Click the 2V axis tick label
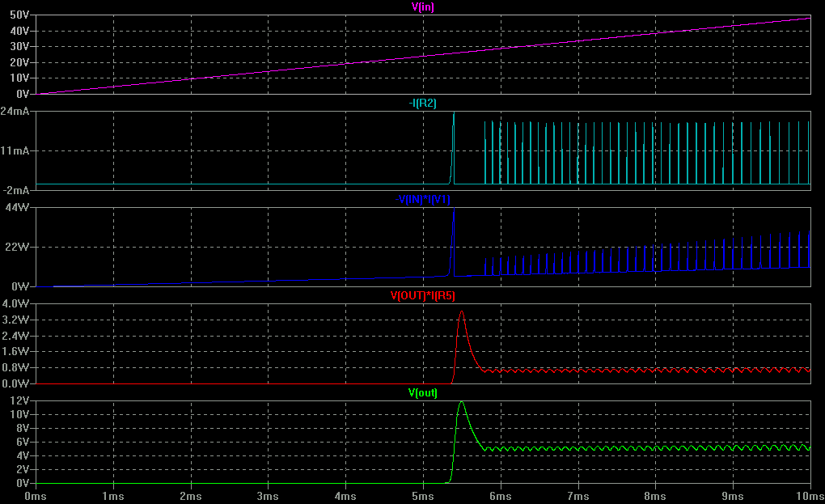825x504 pixels. [x=23, y=469]
